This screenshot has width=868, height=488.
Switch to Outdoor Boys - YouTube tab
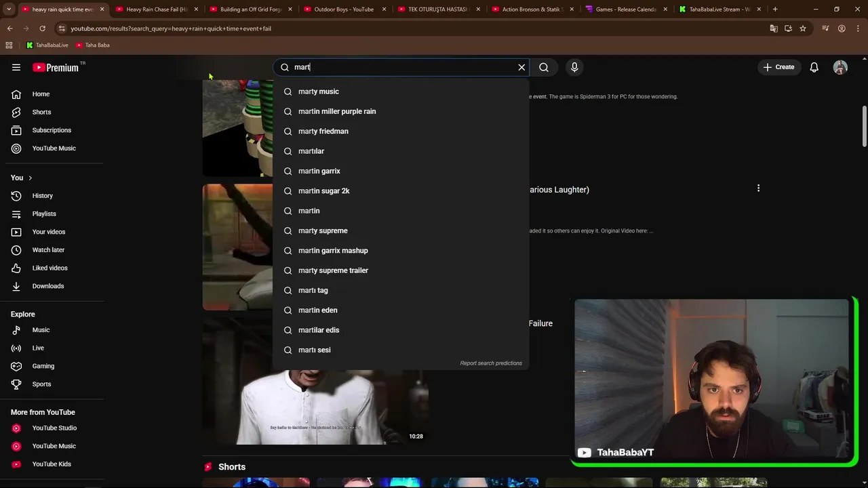344,9
